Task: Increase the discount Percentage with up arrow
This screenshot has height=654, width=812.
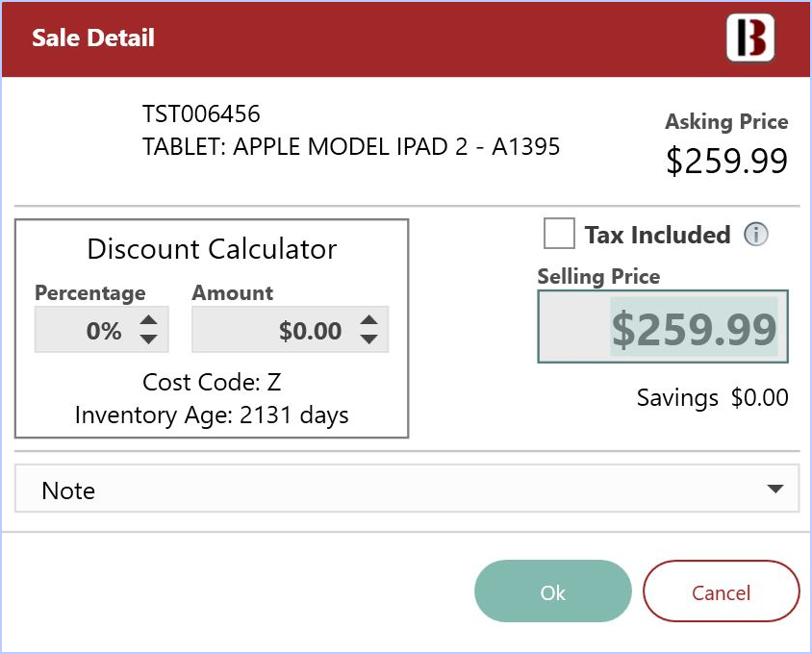Action: pyautogui.click(x=148, y=320)
